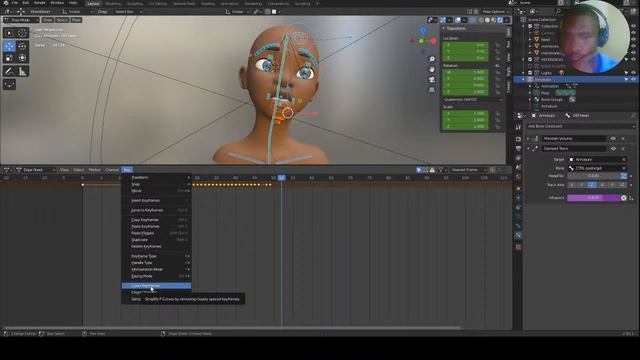Toggle viewport overlays button

point(458,20)
